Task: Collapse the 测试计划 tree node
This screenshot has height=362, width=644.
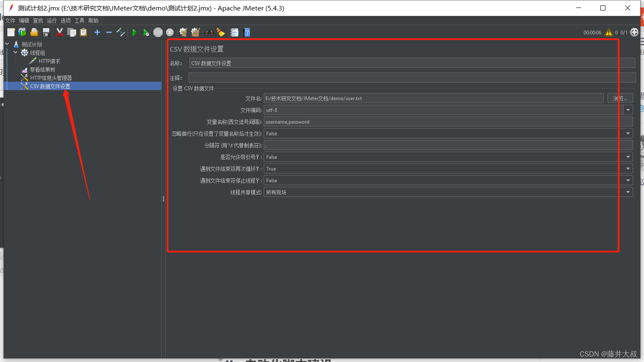Action: pyautogui.click(x=7, y=44)
